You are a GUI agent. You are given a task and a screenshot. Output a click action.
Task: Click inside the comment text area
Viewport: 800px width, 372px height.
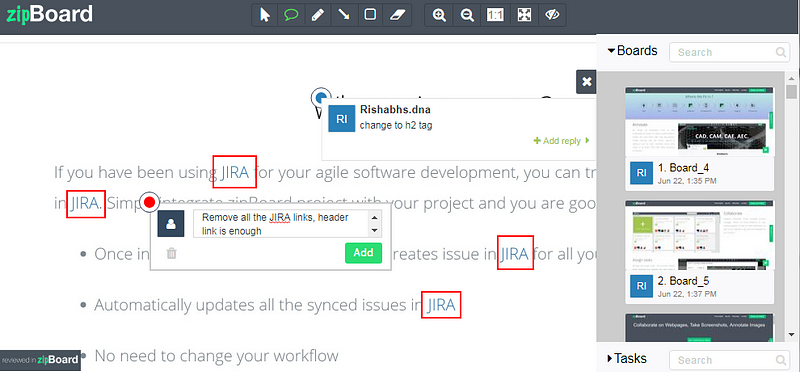pos(281,224)
